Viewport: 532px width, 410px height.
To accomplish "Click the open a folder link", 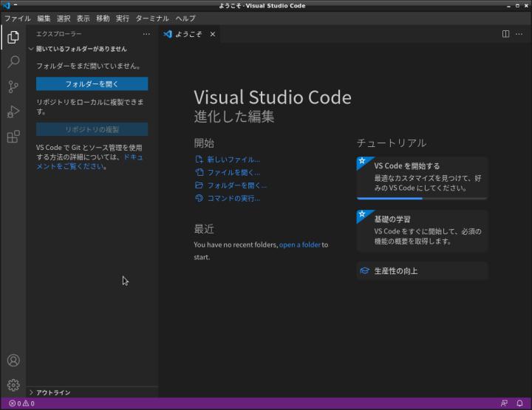I will click(299, 245).
